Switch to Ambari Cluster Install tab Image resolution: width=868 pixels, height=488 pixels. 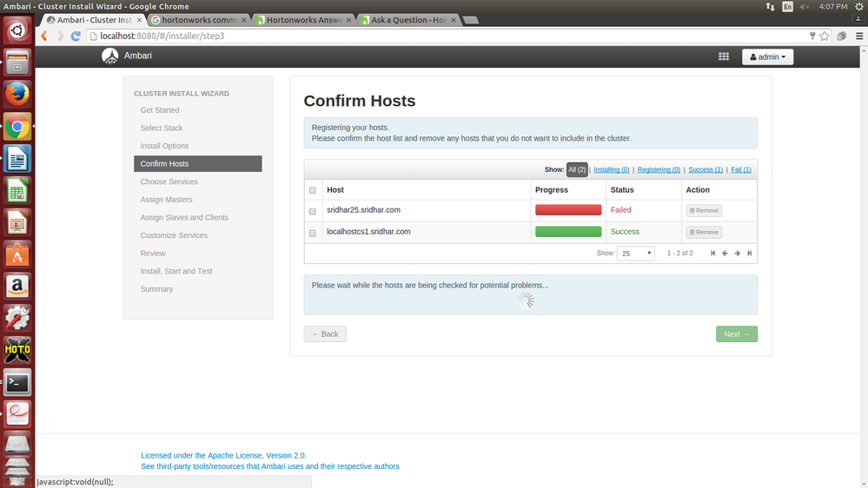pyautogui.click(x=94, y=20)
